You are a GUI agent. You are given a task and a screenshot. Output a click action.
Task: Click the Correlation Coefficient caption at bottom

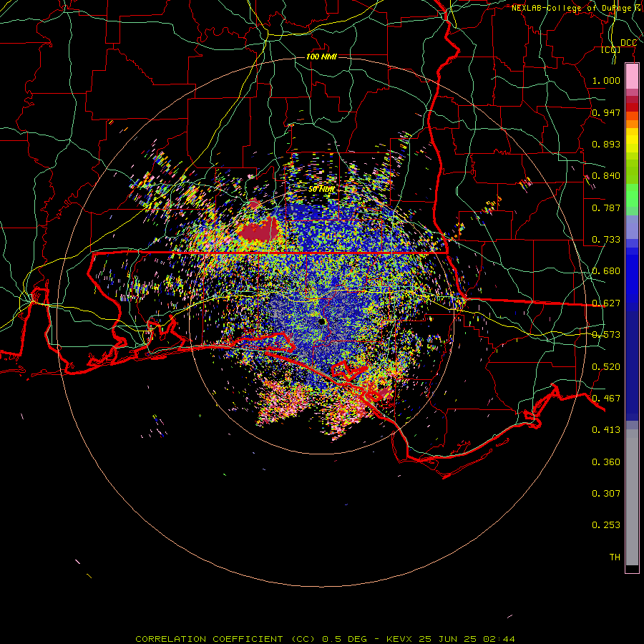click(325, 639)
